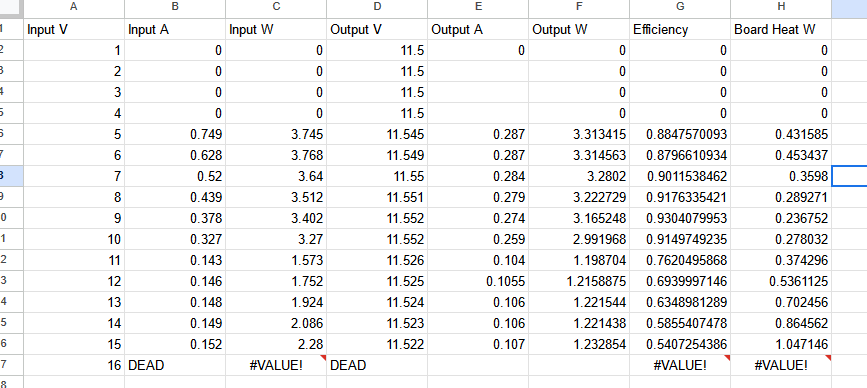Viewport: 867px width, 388px height.
Task: Click the DEAD cell in Output V column
Action: (377, 365)
